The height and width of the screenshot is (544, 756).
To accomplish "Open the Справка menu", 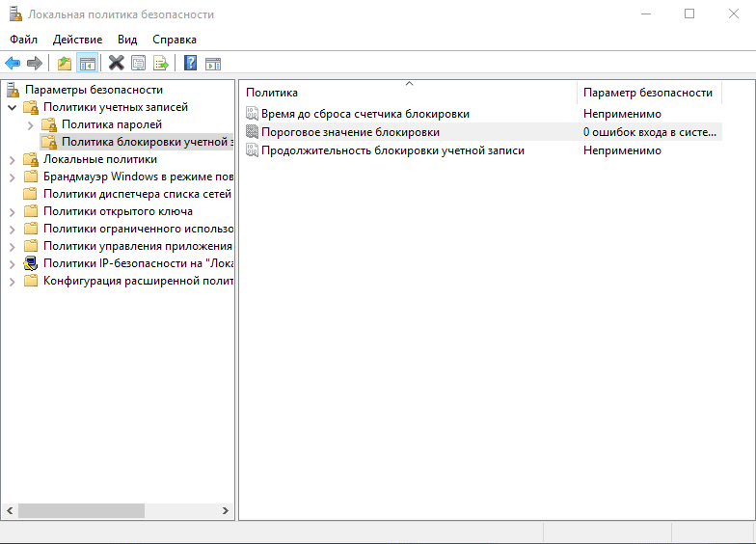I will click(175, 40).
